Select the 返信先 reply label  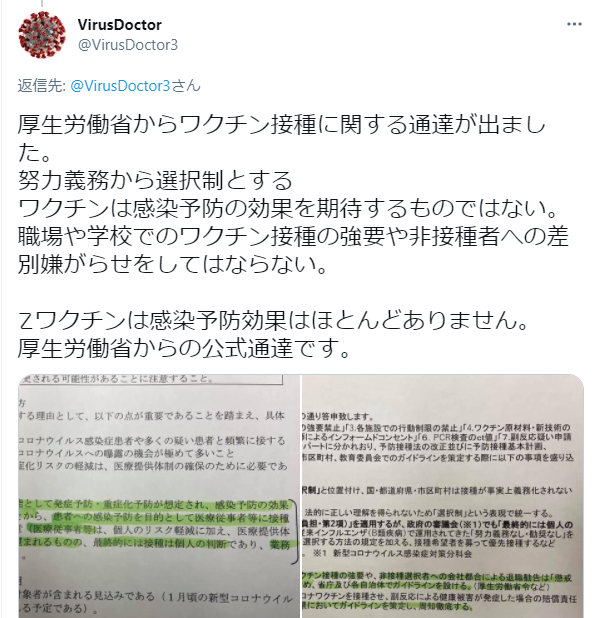click(41, 86)
